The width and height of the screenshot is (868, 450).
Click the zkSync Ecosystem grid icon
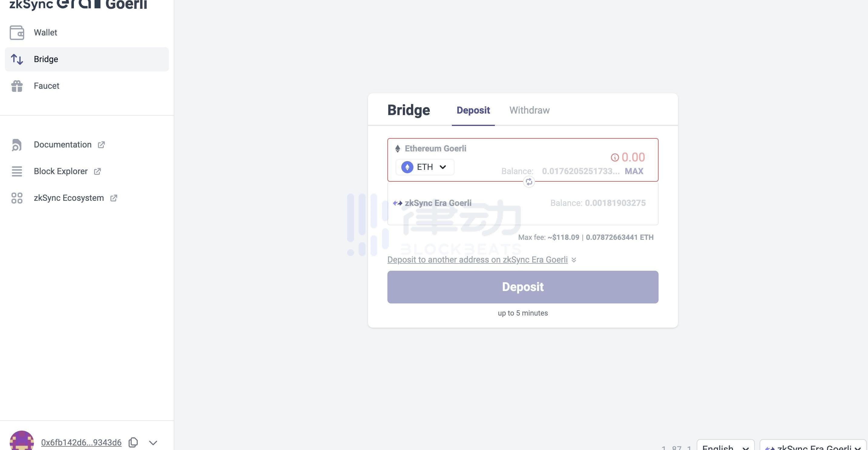click(x=17, y=198)
